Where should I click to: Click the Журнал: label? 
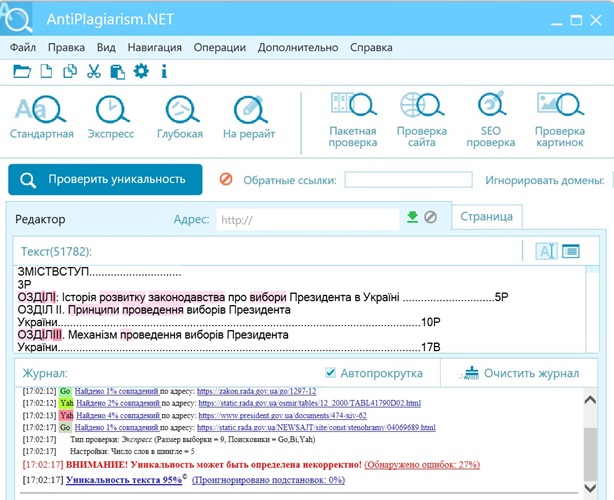[x=45, y=373]
